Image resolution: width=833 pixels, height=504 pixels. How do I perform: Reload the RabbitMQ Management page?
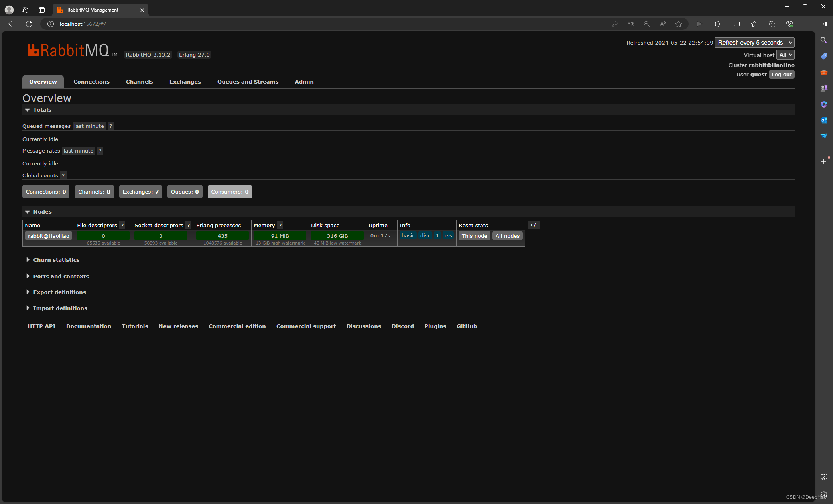click(29, 24)
